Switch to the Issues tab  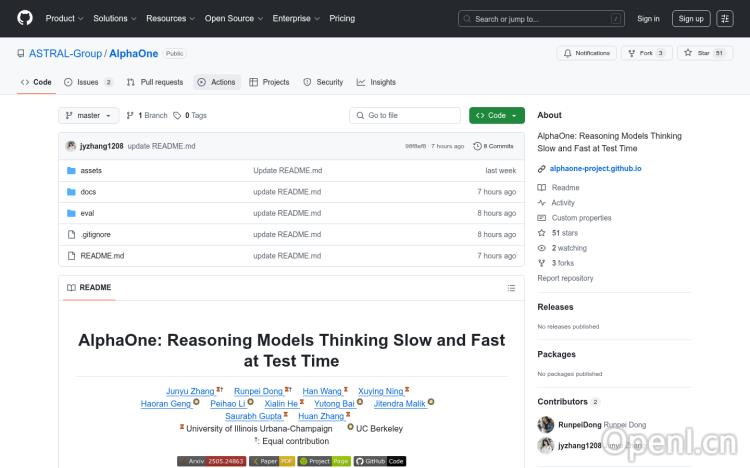[x=88, y=82]
